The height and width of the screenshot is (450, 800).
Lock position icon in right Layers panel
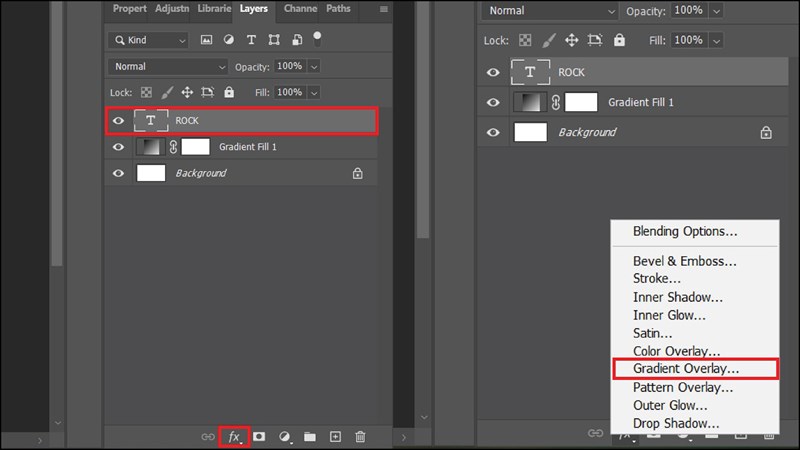[571, 40]
